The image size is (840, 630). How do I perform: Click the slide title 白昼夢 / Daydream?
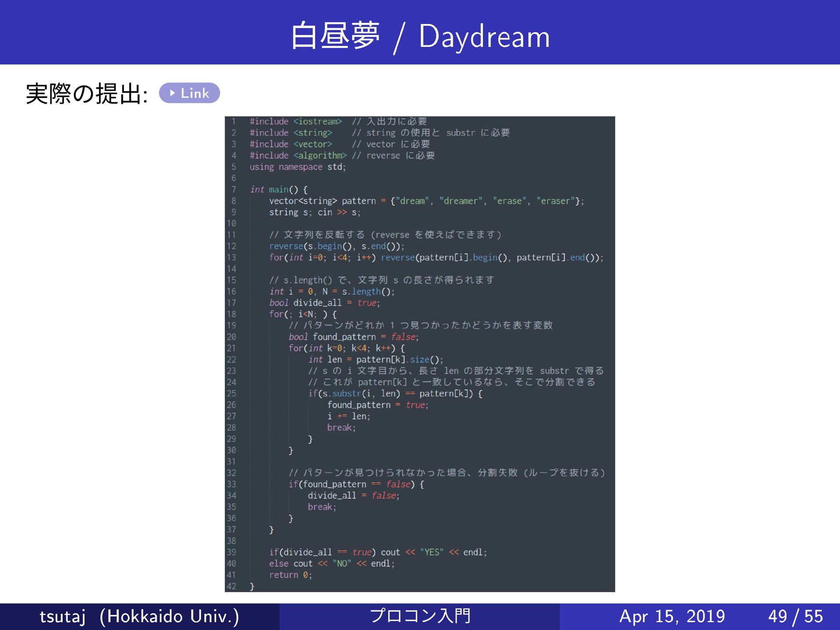click(420, 37)
